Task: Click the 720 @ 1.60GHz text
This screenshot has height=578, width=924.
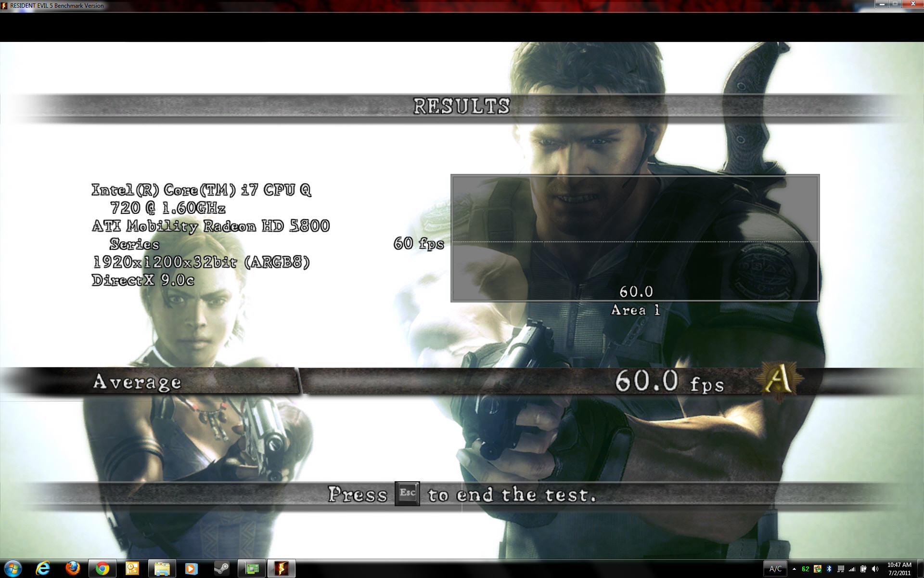Action: (168, 208)
